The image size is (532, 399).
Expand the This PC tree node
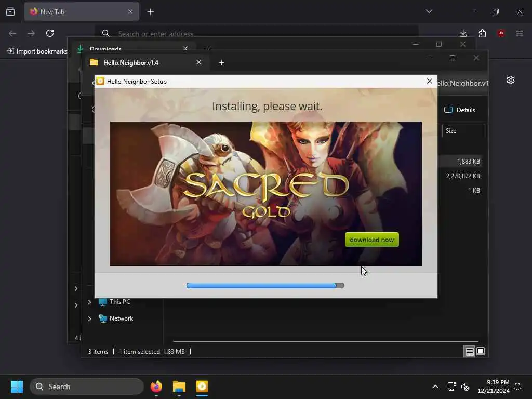point(89,302)
